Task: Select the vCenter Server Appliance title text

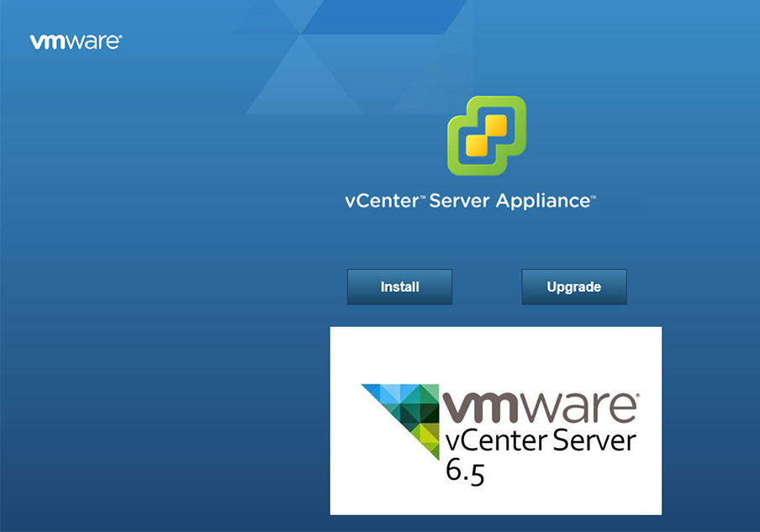Action: 468,200
